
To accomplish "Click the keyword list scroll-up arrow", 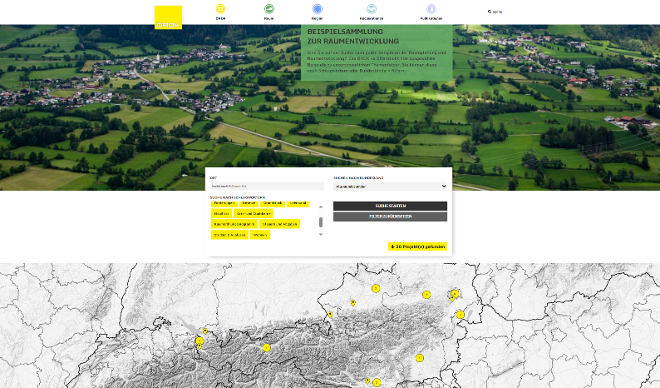I will [x=321, y=207].
